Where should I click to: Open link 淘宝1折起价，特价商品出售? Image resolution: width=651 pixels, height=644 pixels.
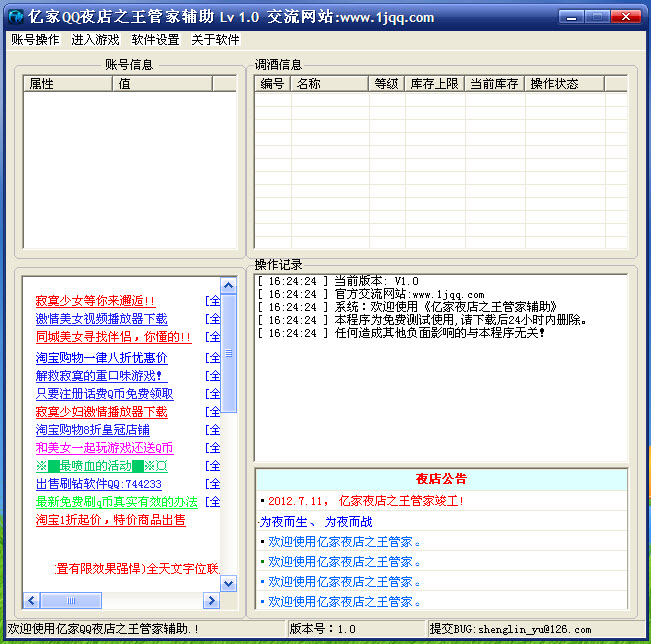point(110,520)
